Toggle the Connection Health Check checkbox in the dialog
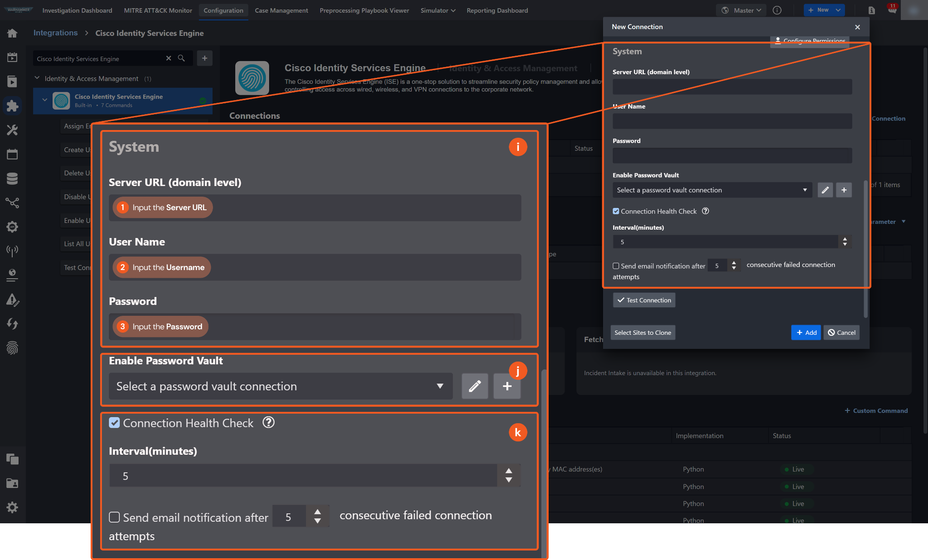 click(x=616, y=211)
